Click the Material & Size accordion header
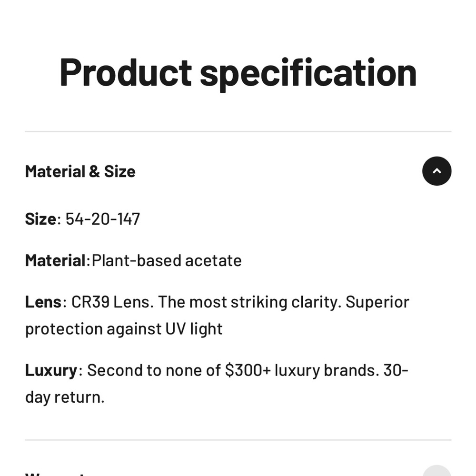 80,171
